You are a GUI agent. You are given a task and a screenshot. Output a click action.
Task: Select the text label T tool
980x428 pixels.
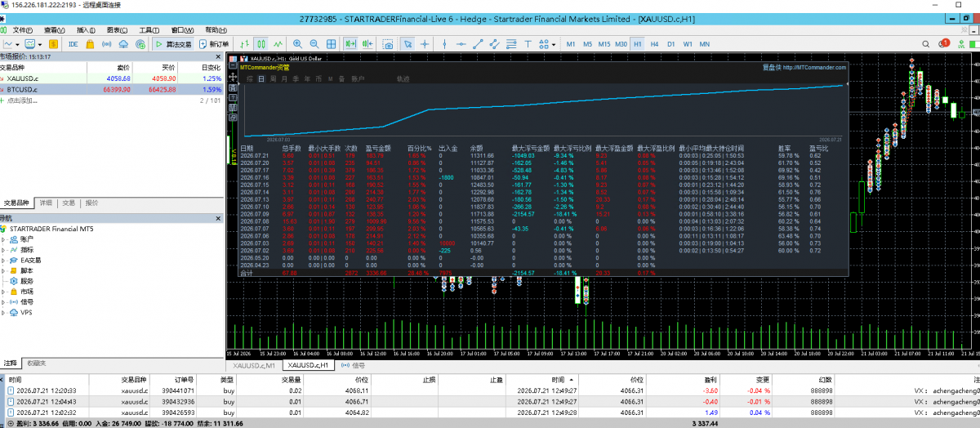coord(528,43)
